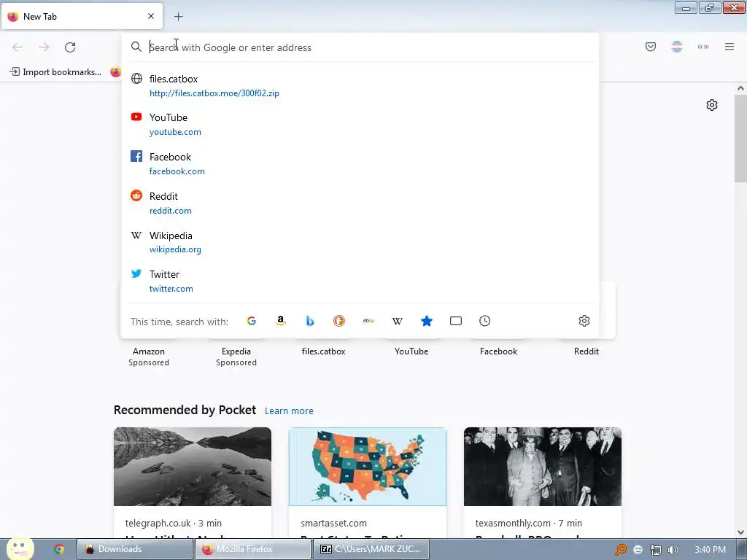Search open tabs using the tab icon
747x560 pixels.
coord(456,321)
